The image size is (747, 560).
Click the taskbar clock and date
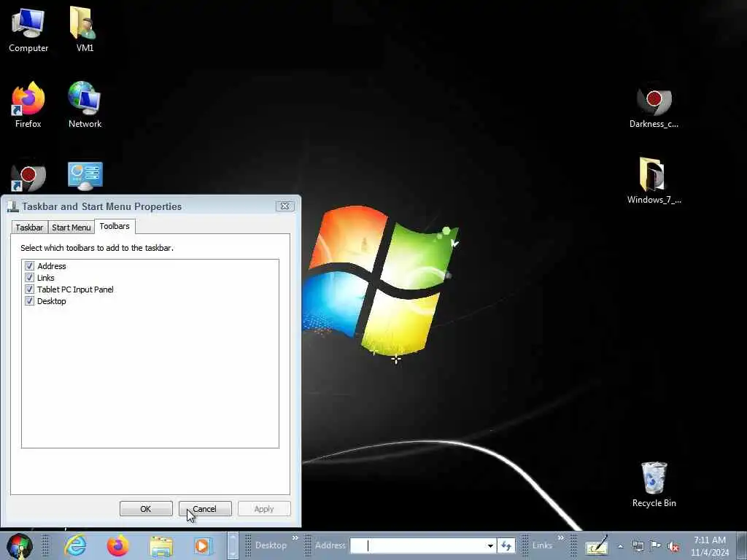point(710,546)
